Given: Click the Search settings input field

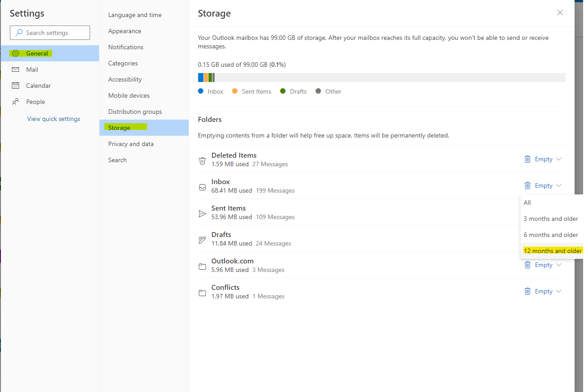Looking at the screenshot, I should (x=50, y=33).
